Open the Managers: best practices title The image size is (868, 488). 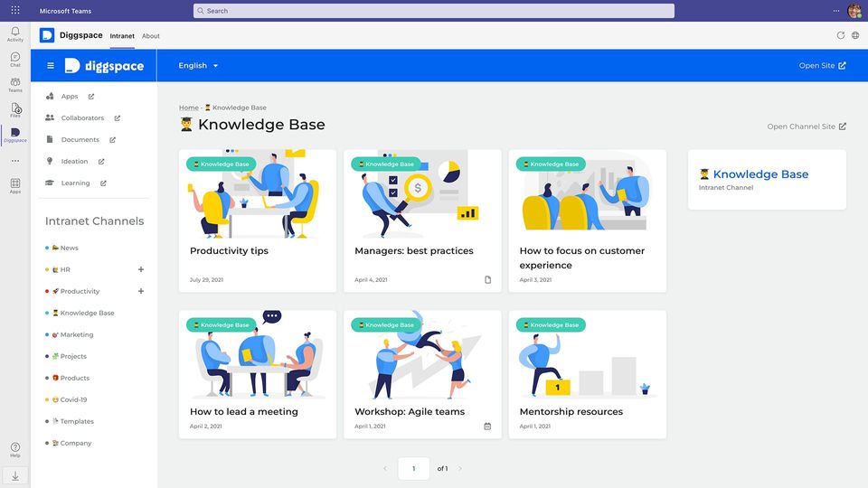click(x=413, y=250)
